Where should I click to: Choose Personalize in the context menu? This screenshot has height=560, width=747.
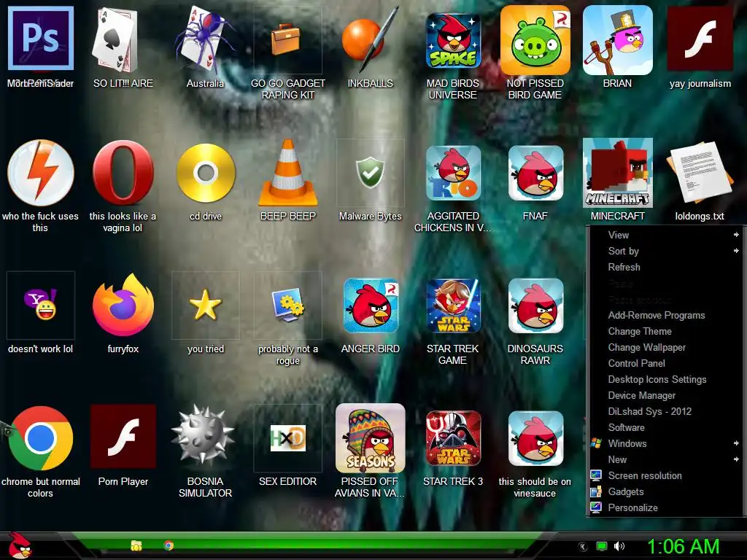click(665, 507)
